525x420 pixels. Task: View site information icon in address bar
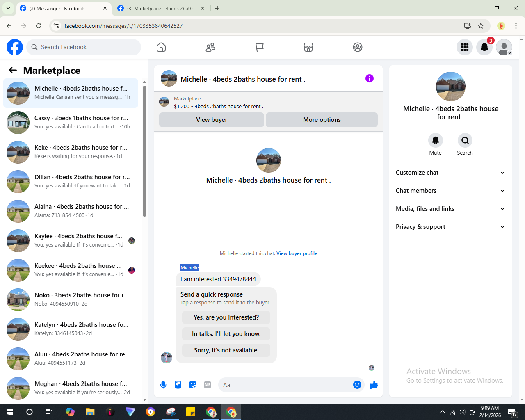[56, 26]
